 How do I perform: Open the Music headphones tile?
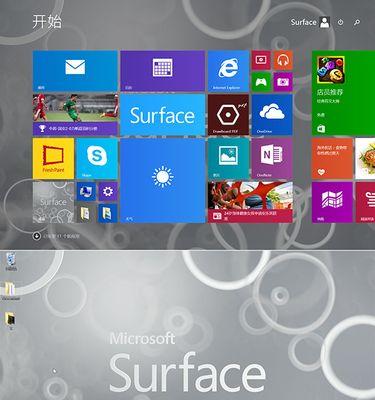tap(283, 60)
